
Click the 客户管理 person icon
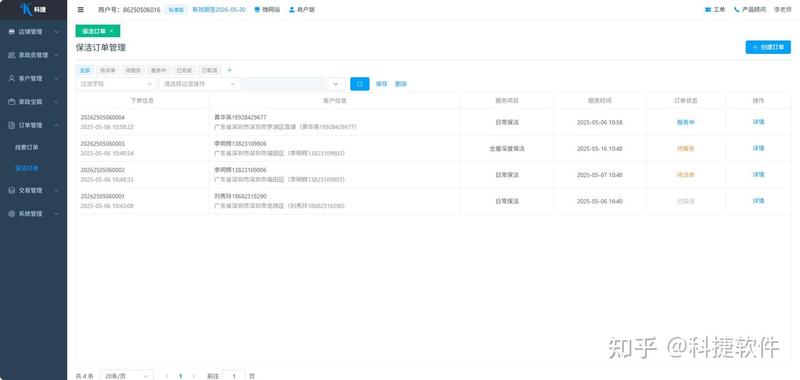pos(12,79)
